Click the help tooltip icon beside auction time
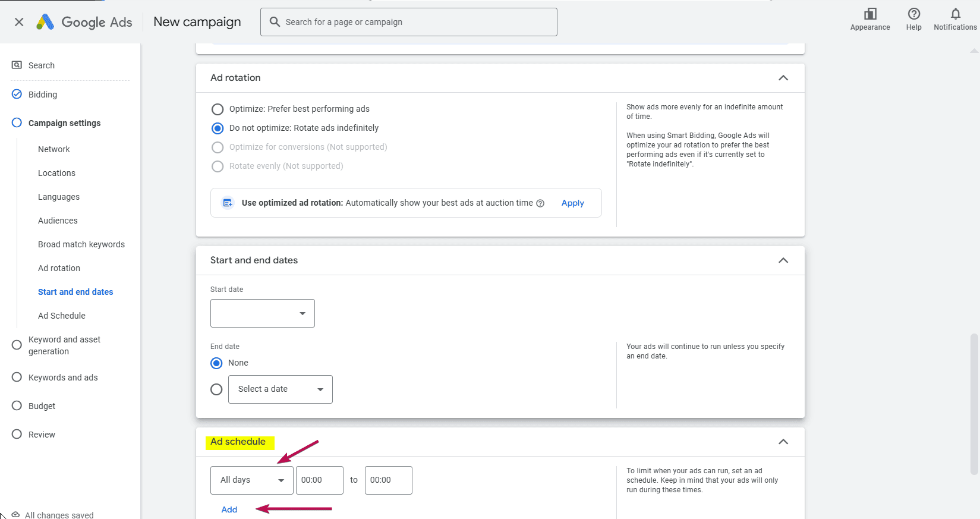 (x=540, y=203)
